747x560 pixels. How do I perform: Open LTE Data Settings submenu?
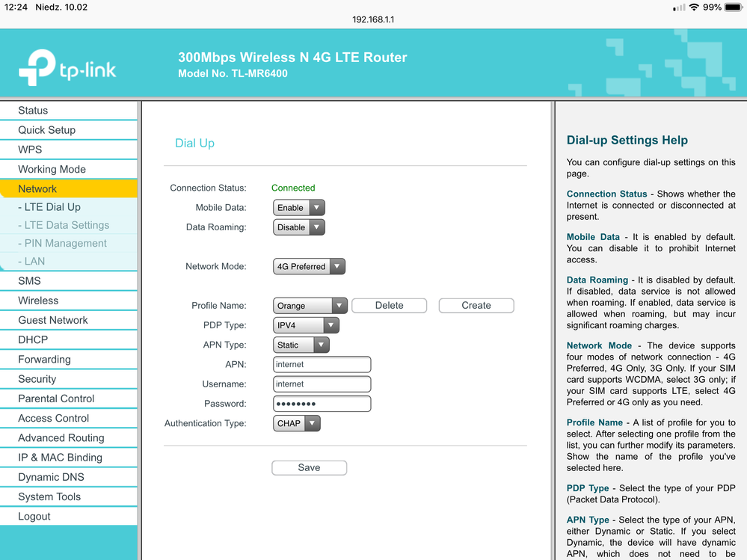tap(69, 225)
